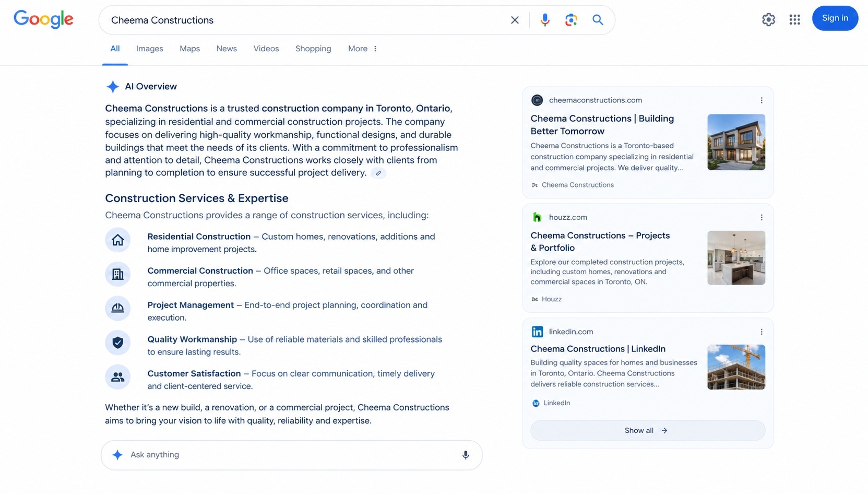Switch to the News tab
The height and width of the screenshot is (494, 868).
click(227, 49)
